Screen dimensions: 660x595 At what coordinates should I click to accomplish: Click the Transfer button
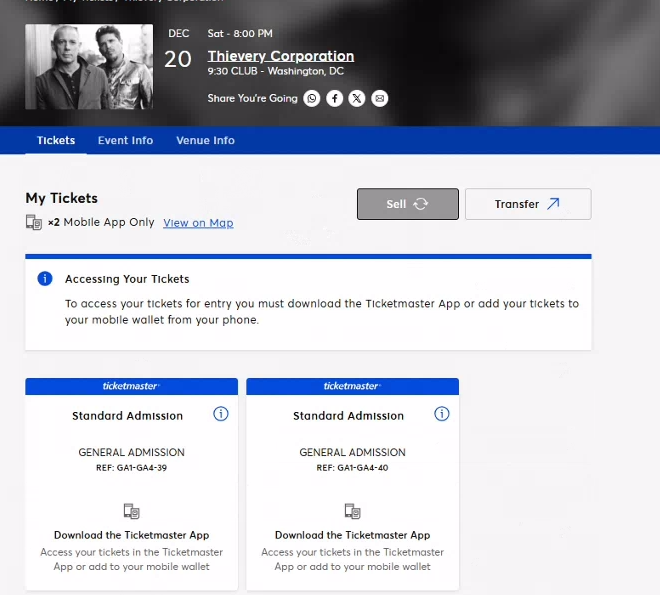pyautogui.click(x=528, y=204)
